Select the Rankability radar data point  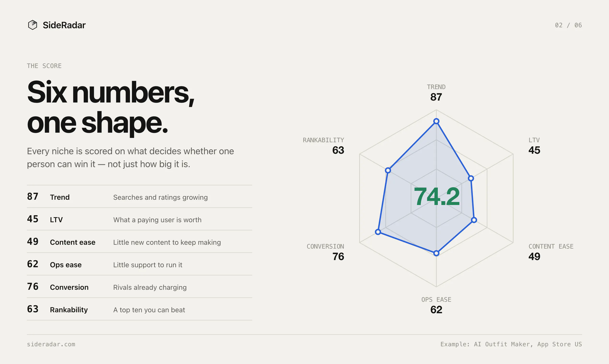pos(388,170)
